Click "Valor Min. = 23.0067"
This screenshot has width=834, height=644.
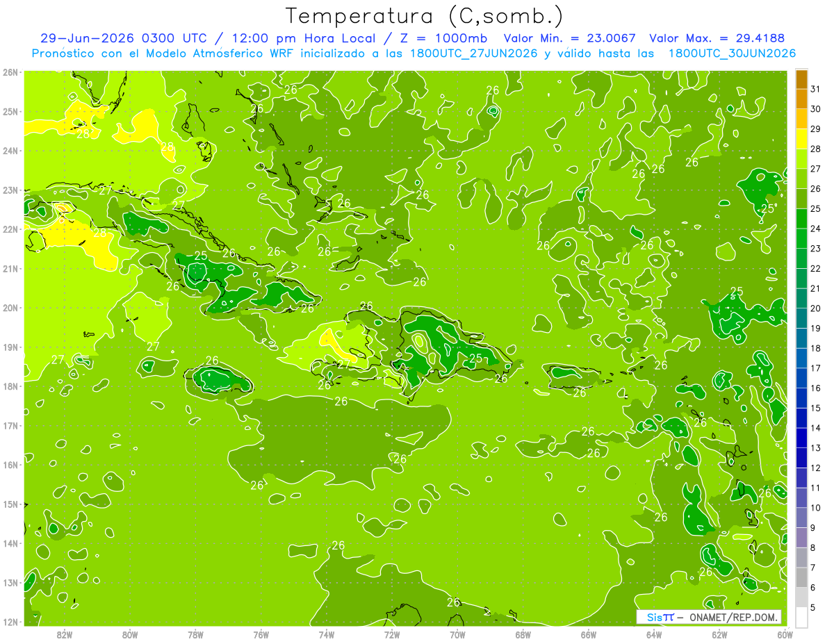click(569, 38)
